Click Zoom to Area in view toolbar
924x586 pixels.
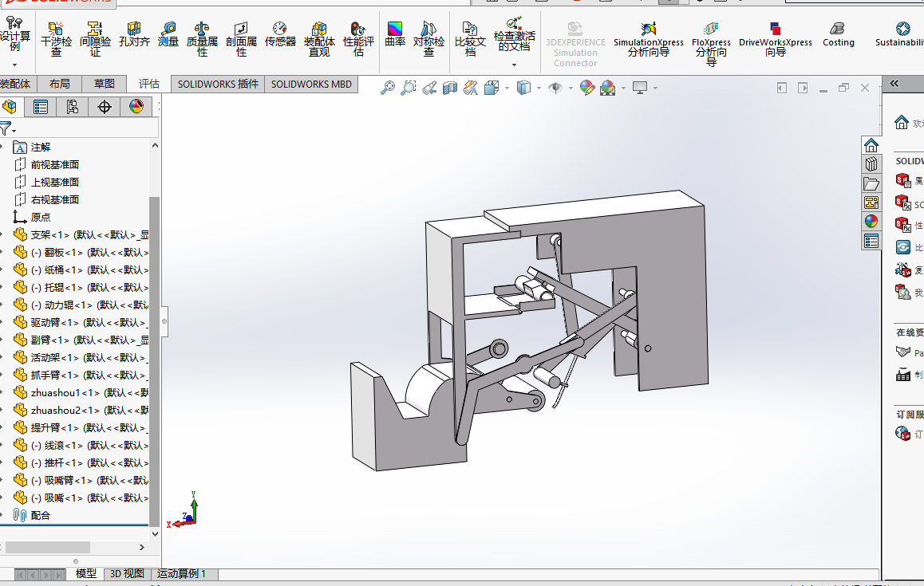coord(408,88)
